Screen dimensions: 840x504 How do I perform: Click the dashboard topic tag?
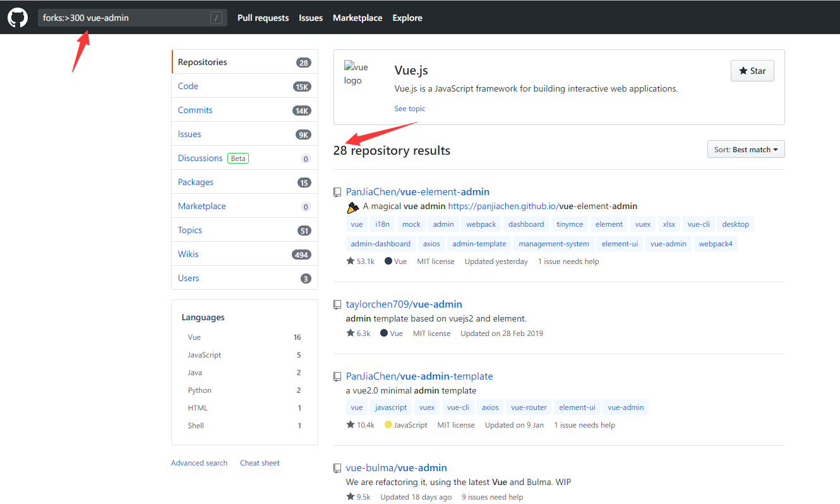(526, 224)
